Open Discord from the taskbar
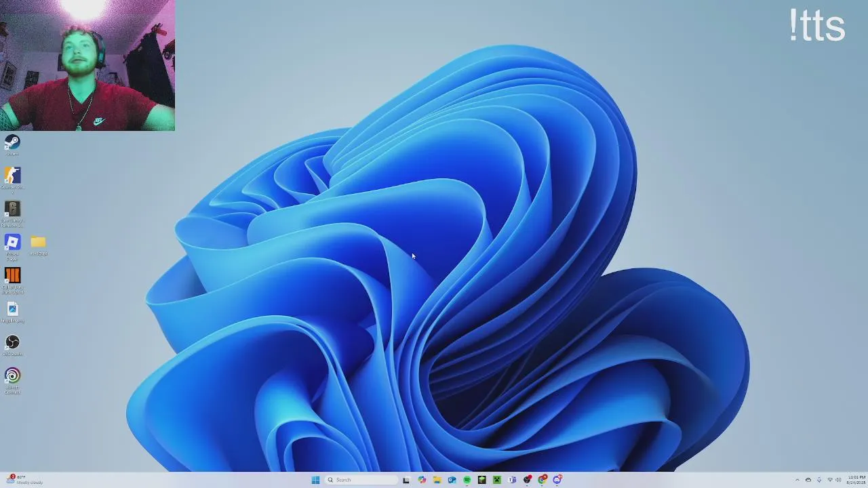The height and width of the screenshot is (488, 868). [x=557, y=480]
